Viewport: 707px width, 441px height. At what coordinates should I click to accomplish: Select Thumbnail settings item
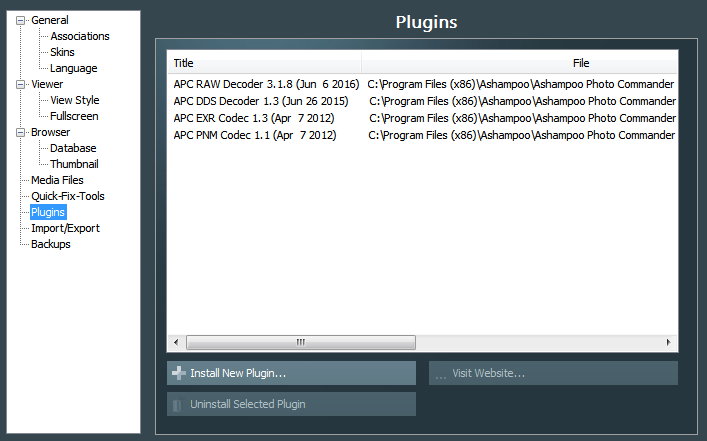tap(74, 164)
